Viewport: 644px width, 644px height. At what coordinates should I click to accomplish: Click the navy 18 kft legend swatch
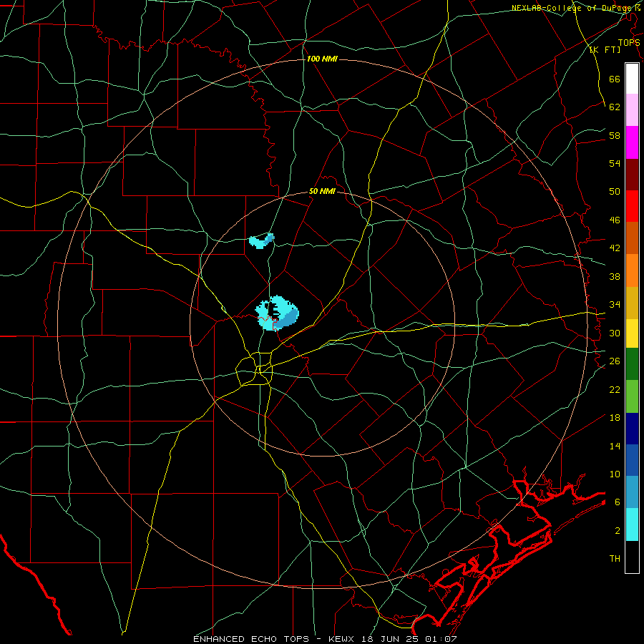click(632, 429)
